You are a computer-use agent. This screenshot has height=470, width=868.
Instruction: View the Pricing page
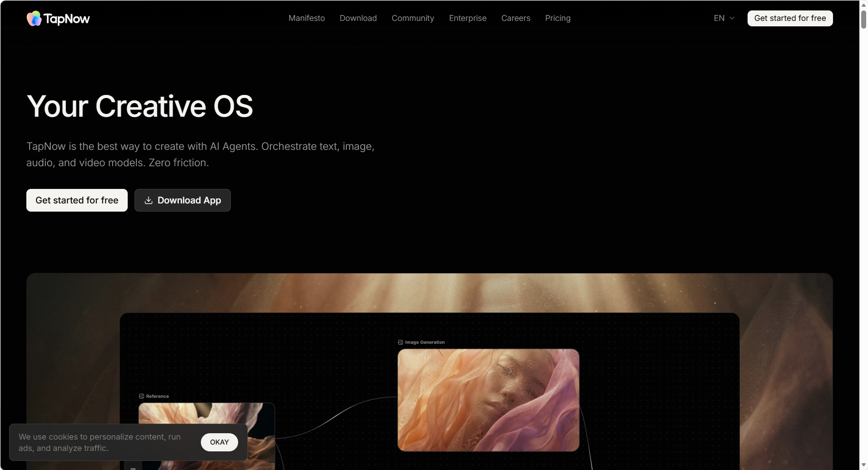[558, 18]
